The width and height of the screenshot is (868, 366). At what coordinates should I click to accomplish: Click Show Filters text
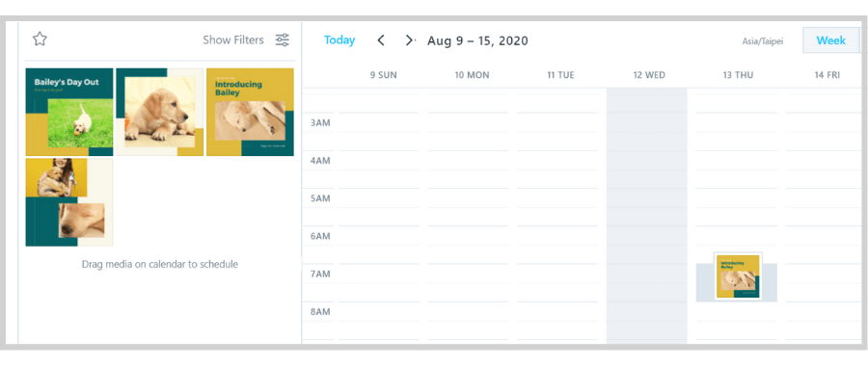[233, 39]
